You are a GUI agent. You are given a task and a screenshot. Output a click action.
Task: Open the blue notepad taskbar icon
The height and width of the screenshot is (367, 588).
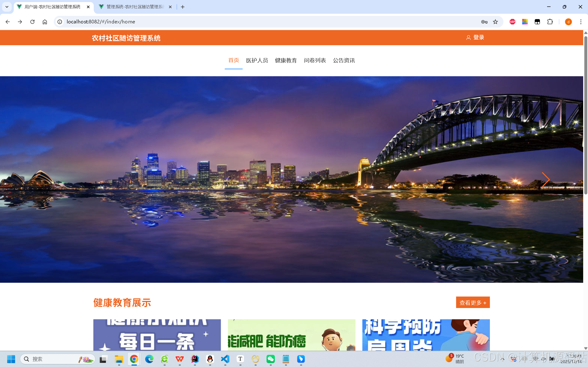(286, 359)
